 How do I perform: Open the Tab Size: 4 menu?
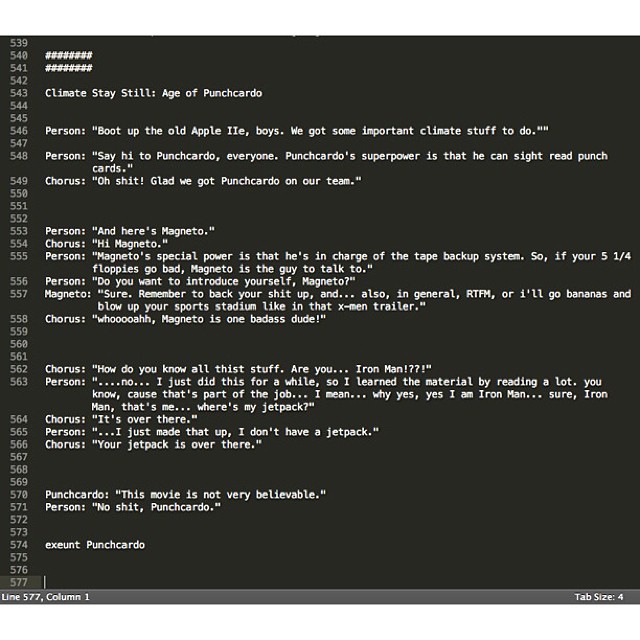coord(599,597)
